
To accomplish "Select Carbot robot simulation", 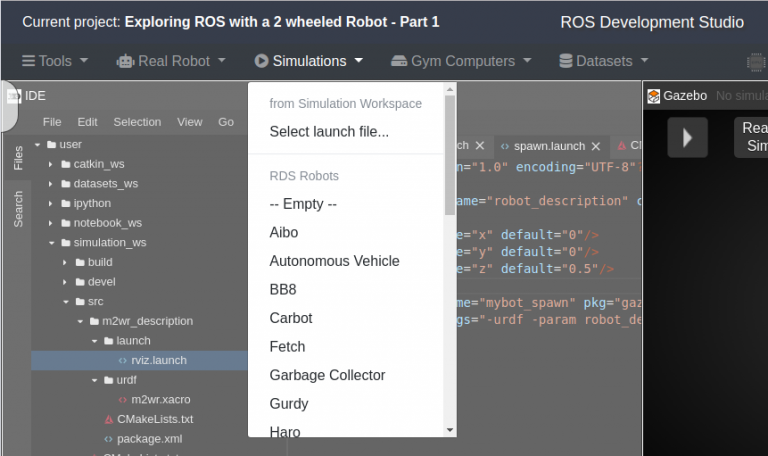I will pyautogui.click(x=290, y=318).
